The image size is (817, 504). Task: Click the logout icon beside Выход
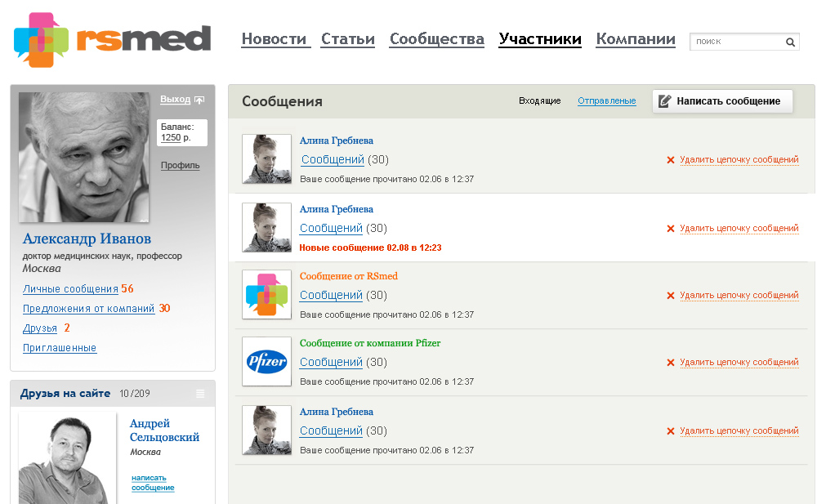pyautogui.click(x=199, y=100)
